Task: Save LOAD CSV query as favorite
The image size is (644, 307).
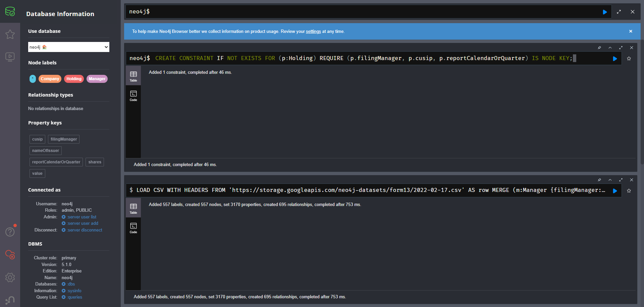Action: (x=629, y=191)
